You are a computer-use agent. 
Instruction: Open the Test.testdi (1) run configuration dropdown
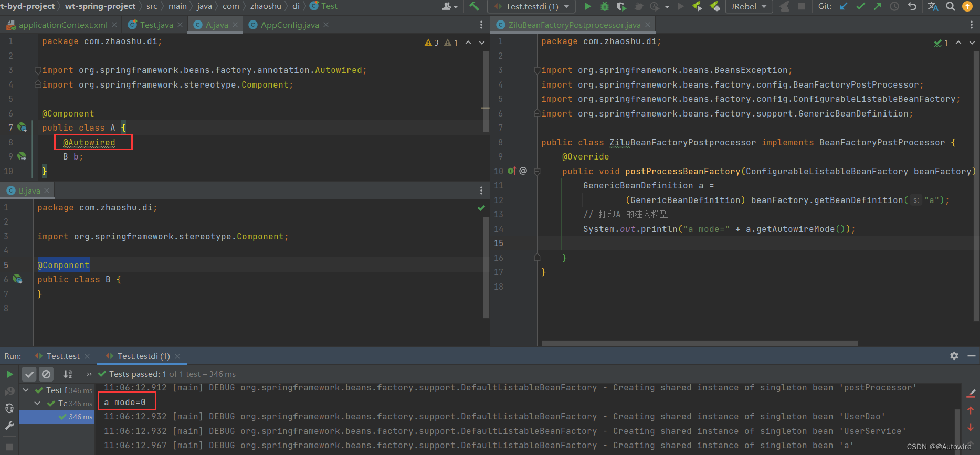531,6
